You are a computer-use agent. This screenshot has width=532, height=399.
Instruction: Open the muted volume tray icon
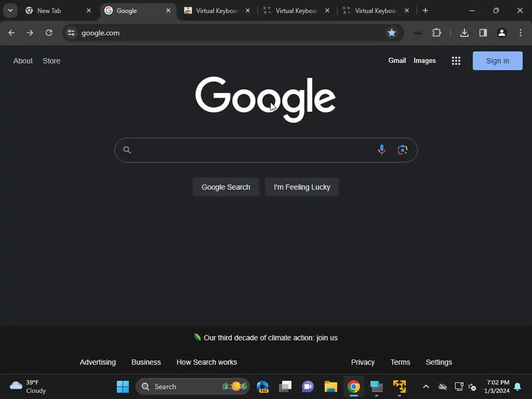click(472, 387)
